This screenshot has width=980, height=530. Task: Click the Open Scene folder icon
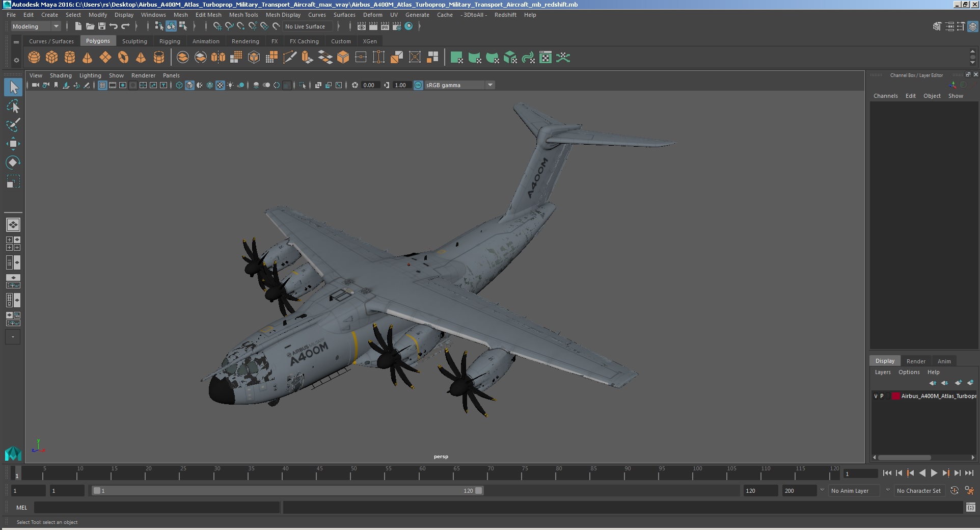pos(90,26)
